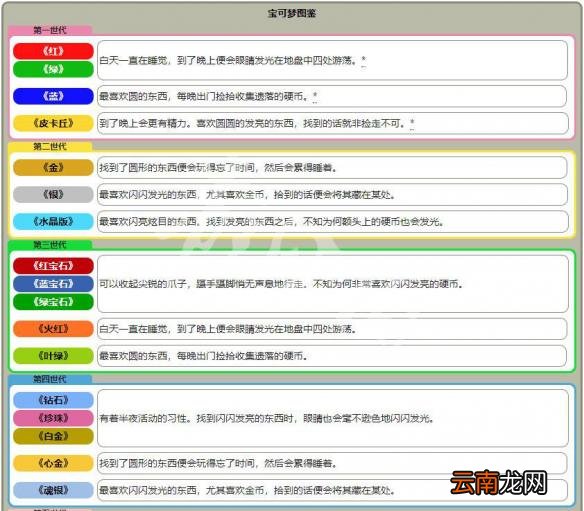This screenshot has height=511, width=584.
Task: Select the 《叶绿》 version label
Action: click(x=53, y=356)
